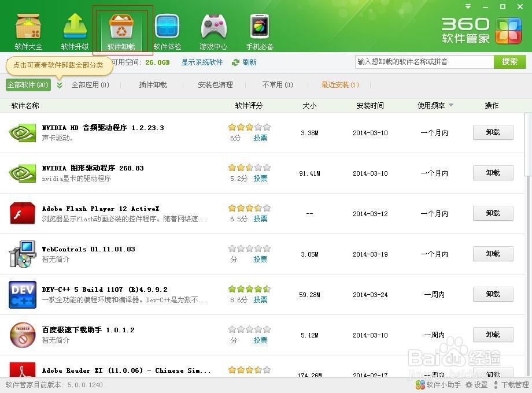
Task: Switch to the 不常用 (0) tab
Action: [x=278, y=85]
